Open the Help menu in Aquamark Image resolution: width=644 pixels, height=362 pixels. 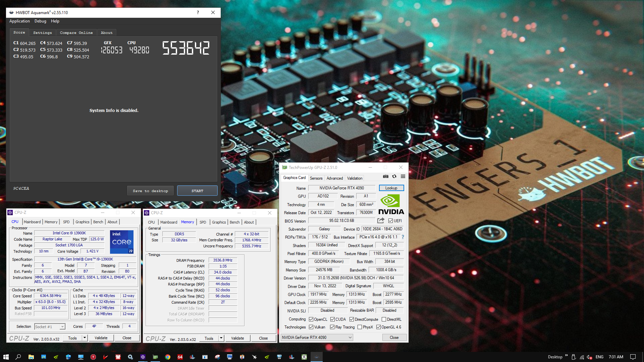pyautogui.click(x=55, y=21)
